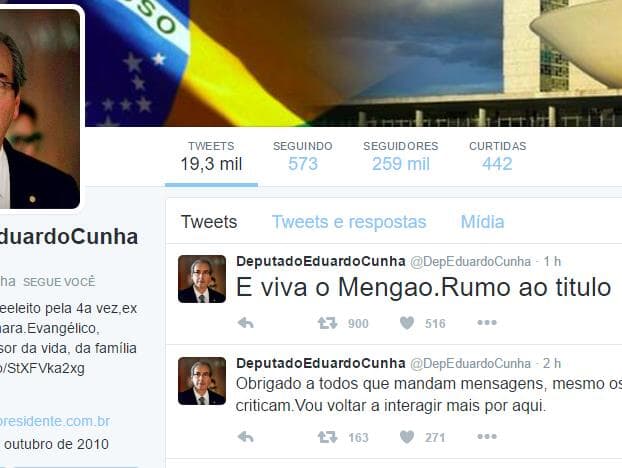Screen dimensions: 622x468
Task: Open the avatar on the second tweet
Action: [x=202, y=381]
